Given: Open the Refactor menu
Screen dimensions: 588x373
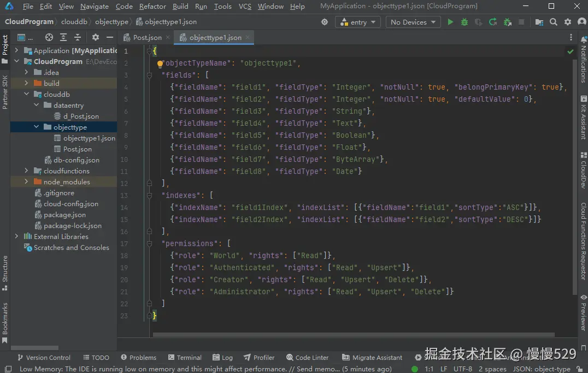Looking at the screenshot, I should (x=152, y=7).
